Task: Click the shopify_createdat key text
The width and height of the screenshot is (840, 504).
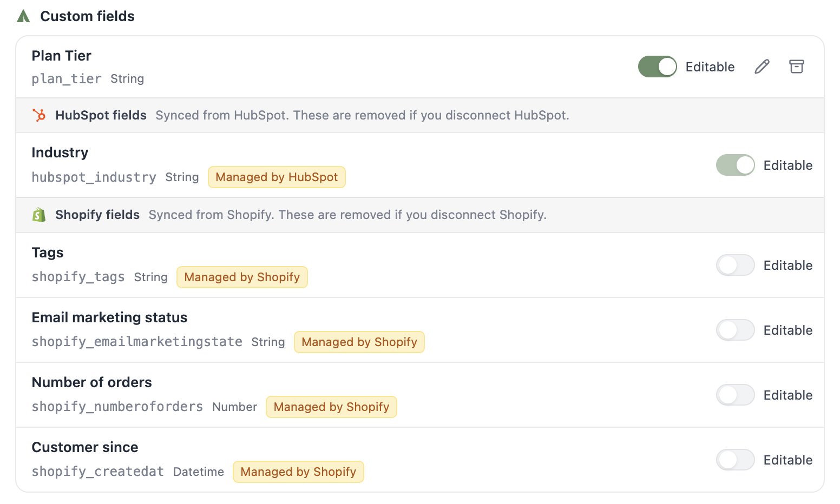Action: click(97, 472)
